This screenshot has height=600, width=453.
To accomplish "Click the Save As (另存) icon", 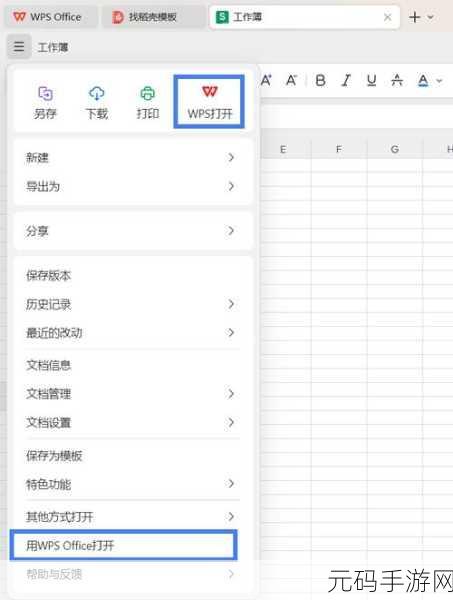I will 45,94.
